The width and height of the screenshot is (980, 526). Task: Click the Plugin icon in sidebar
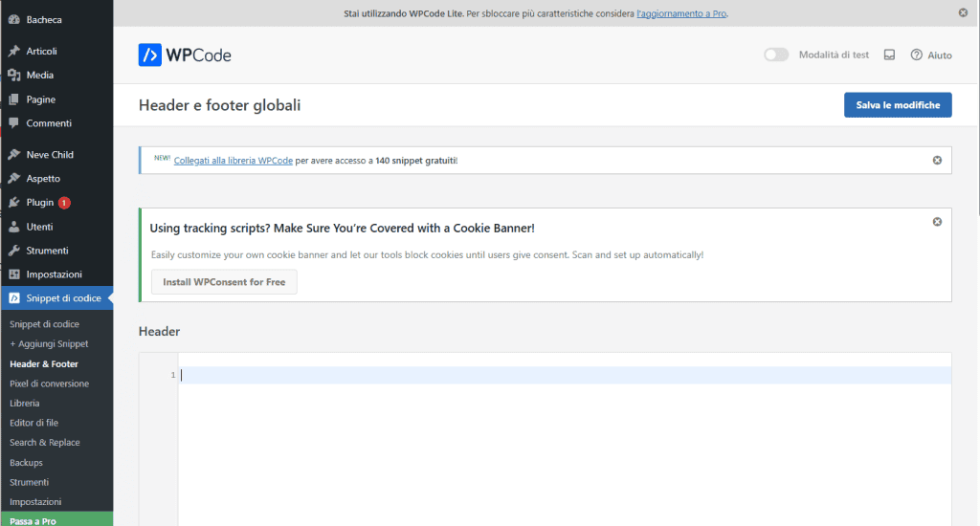[x=13, y=203]
